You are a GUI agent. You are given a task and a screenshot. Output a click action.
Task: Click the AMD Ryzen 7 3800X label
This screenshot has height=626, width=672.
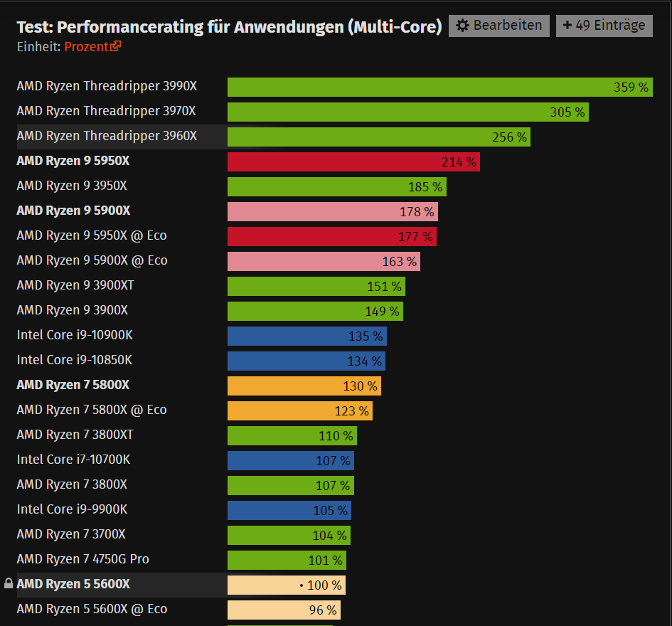(72, 484)
